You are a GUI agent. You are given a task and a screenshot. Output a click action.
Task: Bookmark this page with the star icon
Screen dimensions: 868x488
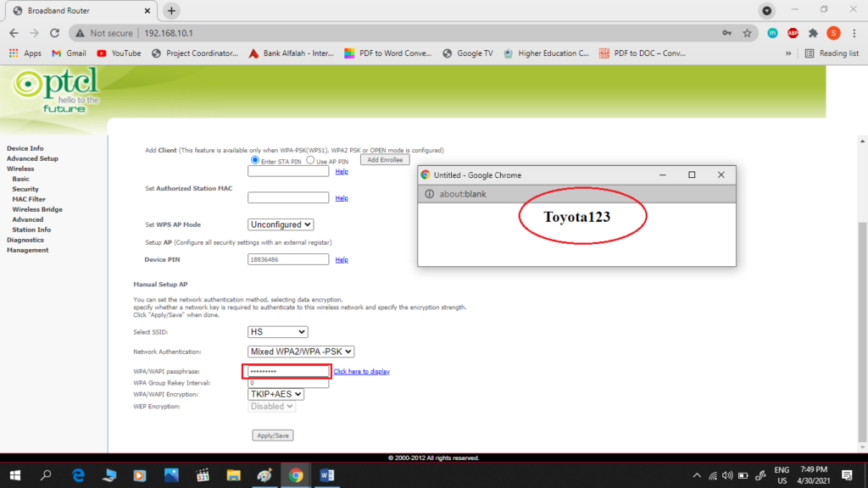tap(748, 33)
